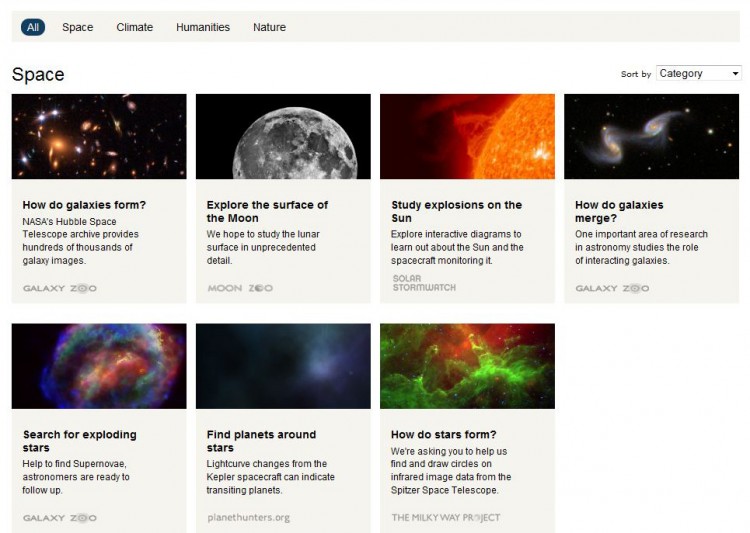This screenshot has width=750, height=533.
Task: Click The Milky Way Project logo
Action: 446,518
